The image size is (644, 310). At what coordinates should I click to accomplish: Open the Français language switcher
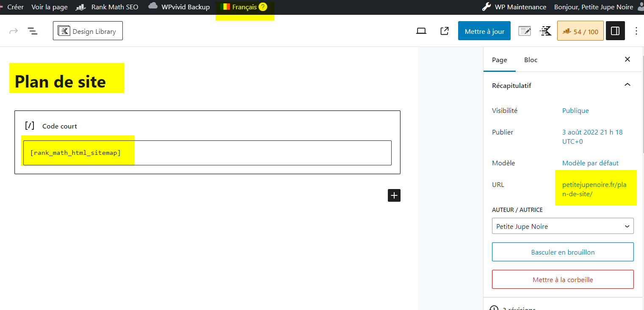(x=245, y=7)
